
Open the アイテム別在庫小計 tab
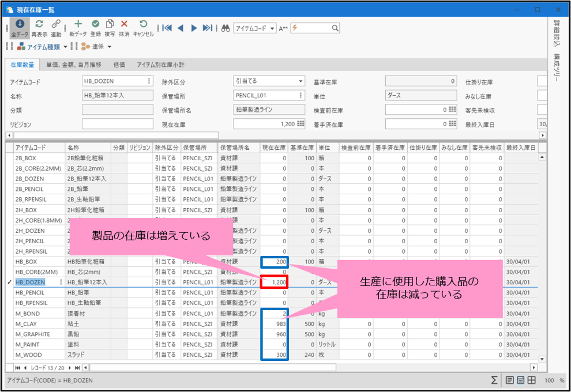(x=160, y=65)
